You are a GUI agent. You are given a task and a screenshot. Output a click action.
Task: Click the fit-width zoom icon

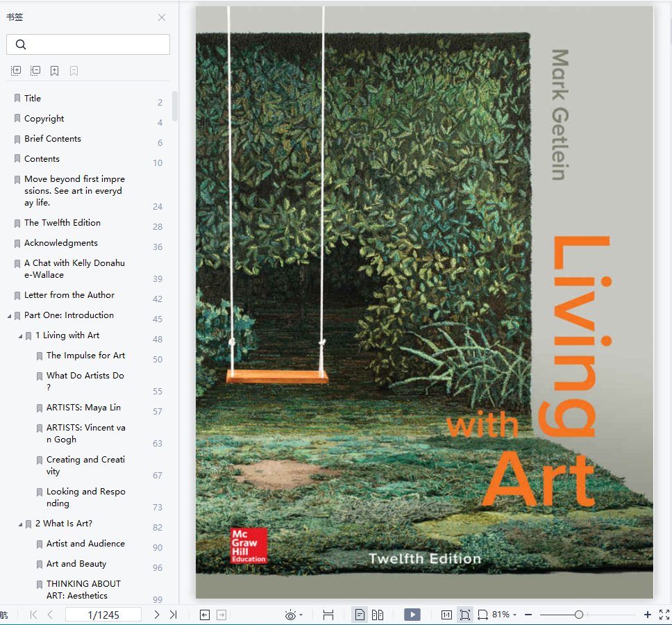point(483,615)
